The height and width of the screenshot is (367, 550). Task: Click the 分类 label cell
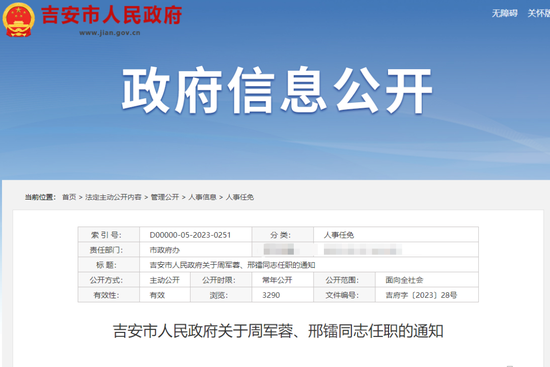coord(282,235)
